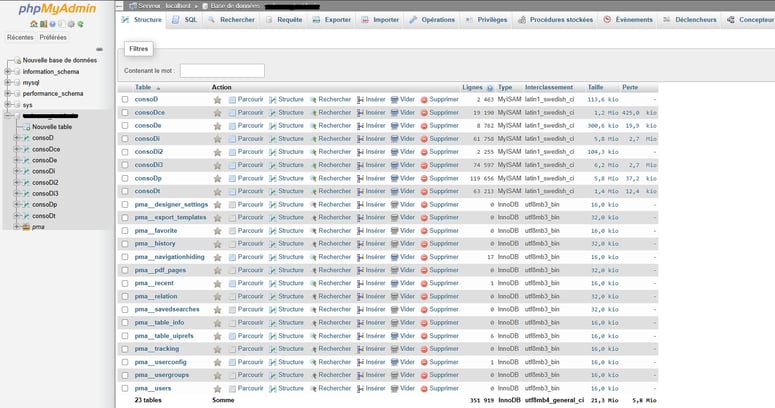Image resolution: width=775 pixels, height=408 pixels.
Task: Tick the checkbox for consoD table
Action: coord(125,99)
